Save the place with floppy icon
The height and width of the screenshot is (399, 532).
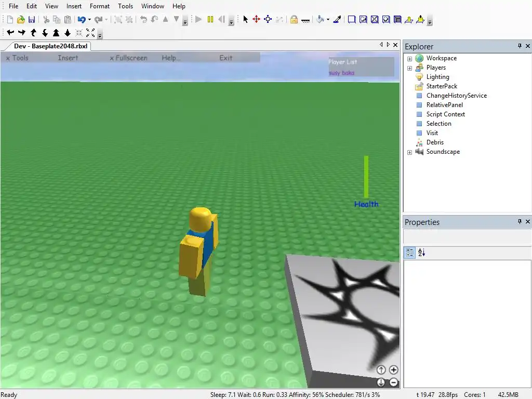[x=32, y=19]
